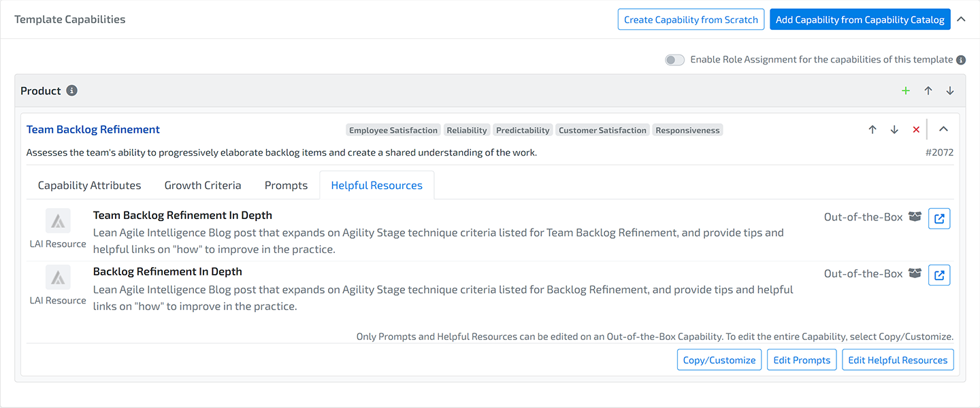
Task: Click the green plus to add a capability
Action: (x=906, y=90)
